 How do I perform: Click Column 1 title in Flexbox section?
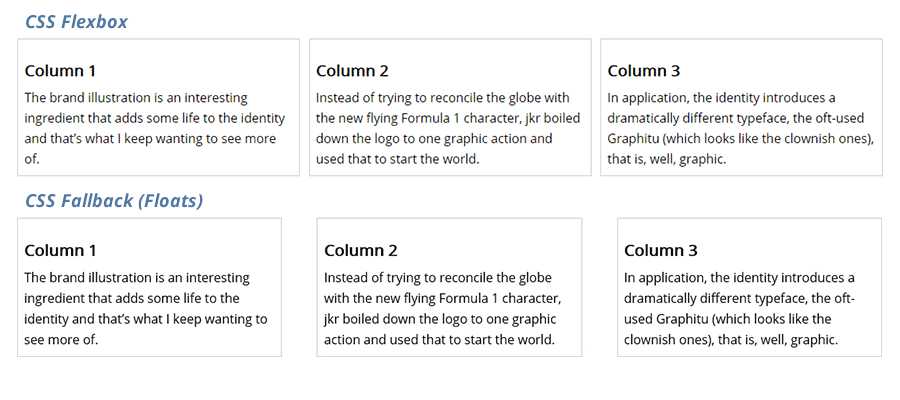pyautogui.click(x=60, y=71)
